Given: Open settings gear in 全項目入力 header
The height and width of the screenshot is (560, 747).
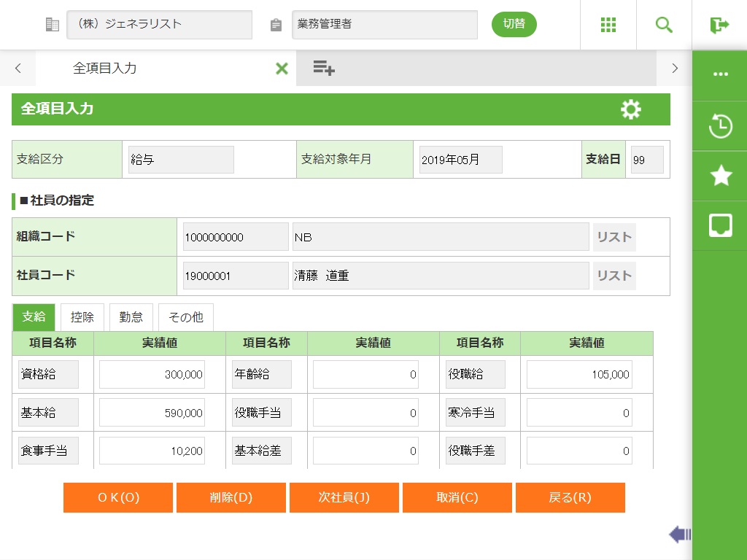Looking at the screenshot, I should click(630, 109).
